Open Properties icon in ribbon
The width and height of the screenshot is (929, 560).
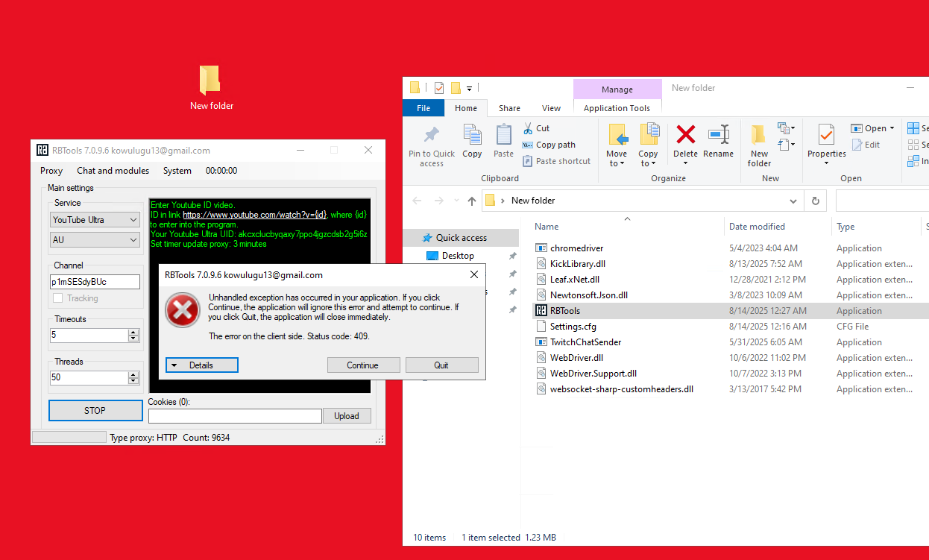[x=826, y=136]
